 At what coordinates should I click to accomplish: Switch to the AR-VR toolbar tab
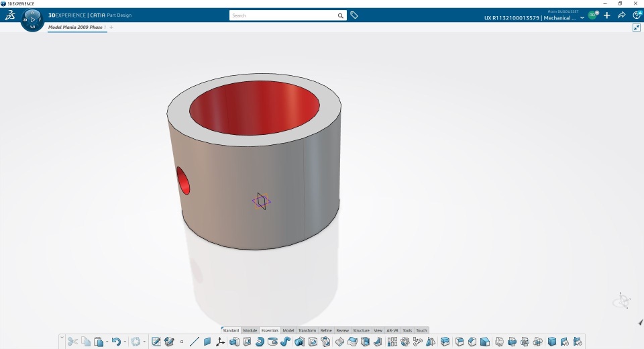point(392,330)
